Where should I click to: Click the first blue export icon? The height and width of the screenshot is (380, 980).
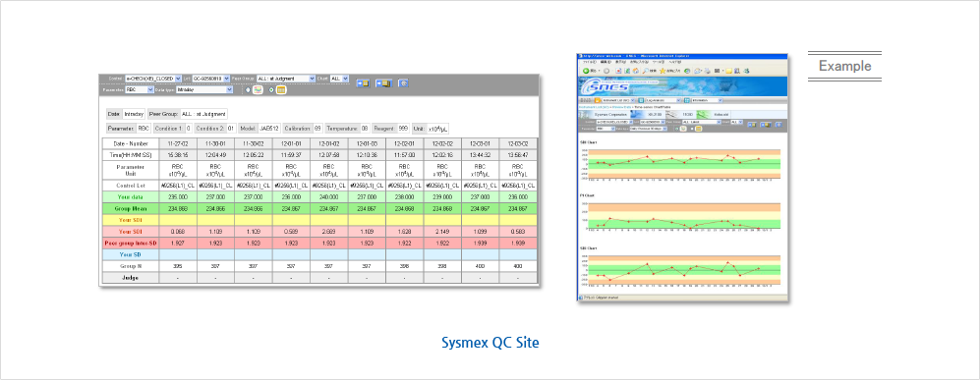[363, 83]
